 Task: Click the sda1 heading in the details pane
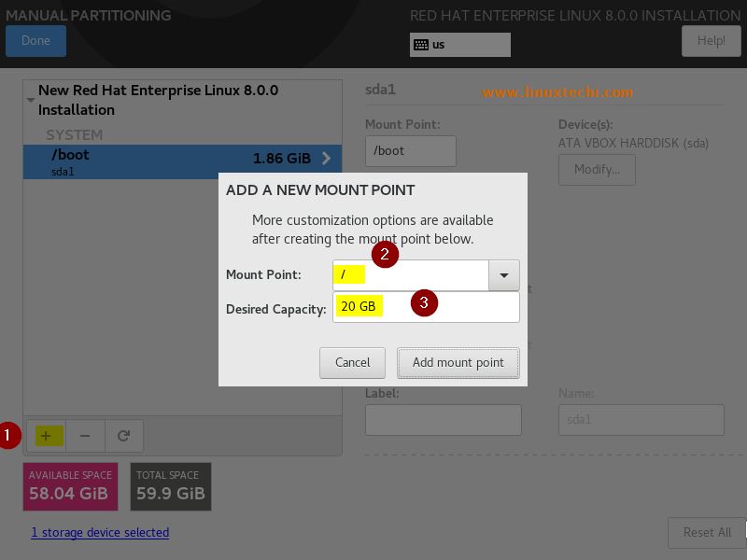380,90
